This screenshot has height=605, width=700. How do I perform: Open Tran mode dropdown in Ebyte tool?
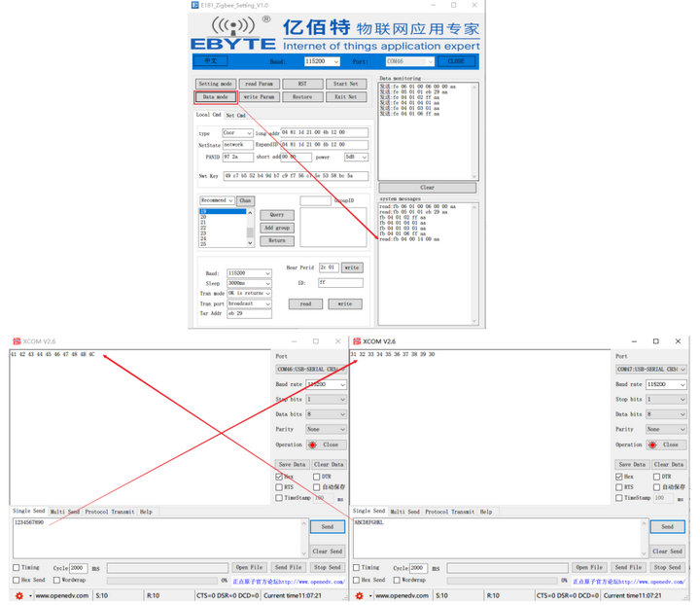coord(249,294)
